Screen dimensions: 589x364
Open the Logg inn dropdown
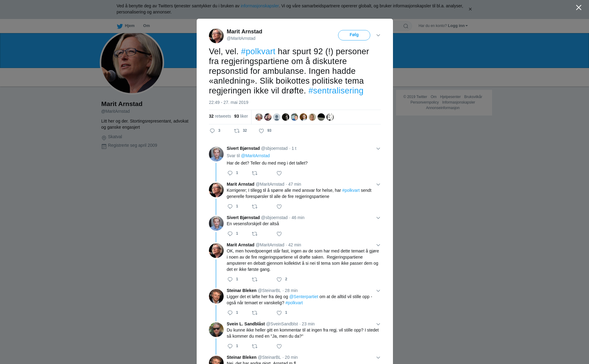[458, 26]
